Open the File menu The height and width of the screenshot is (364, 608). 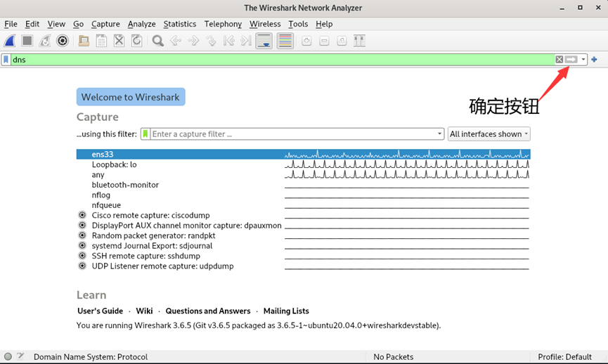coord(11,24)
